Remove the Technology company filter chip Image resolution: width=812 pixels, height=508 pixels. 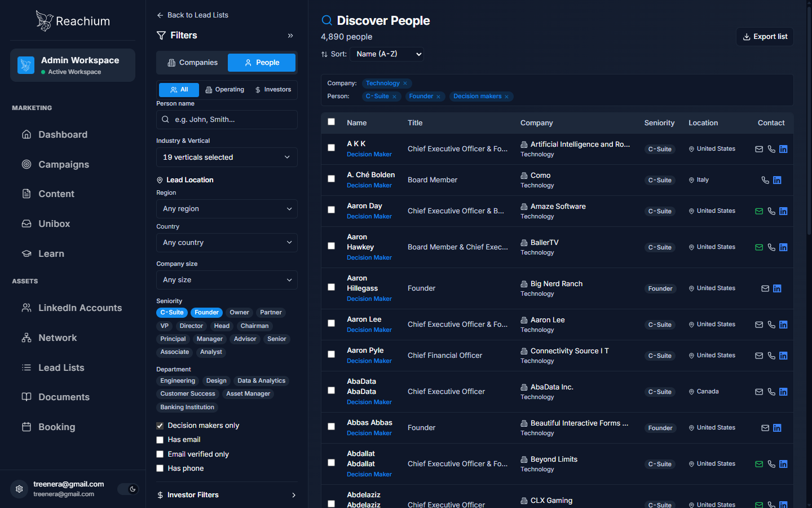[x=405, y=83]
